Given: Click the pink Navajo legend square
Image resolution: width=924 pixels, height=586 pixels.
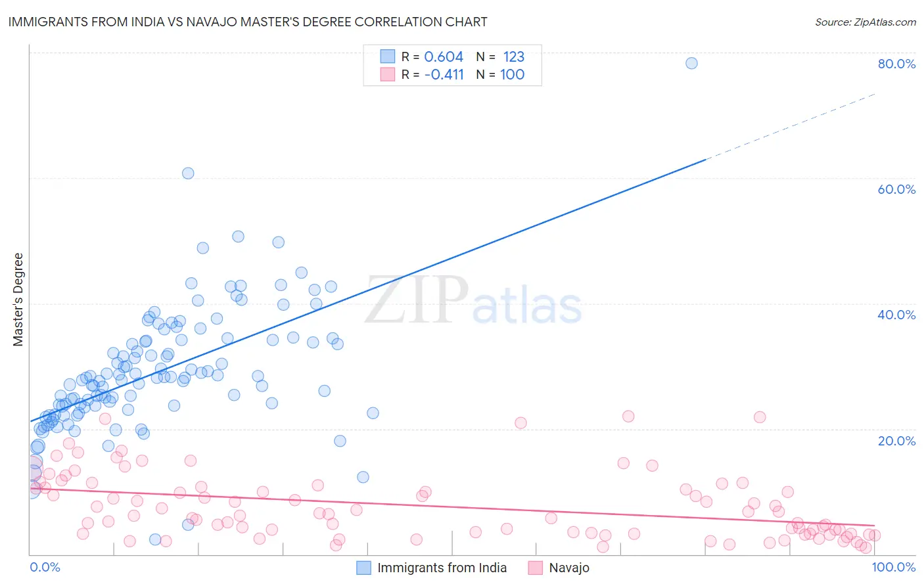Looking at the screenshot, I should point(535,568).
